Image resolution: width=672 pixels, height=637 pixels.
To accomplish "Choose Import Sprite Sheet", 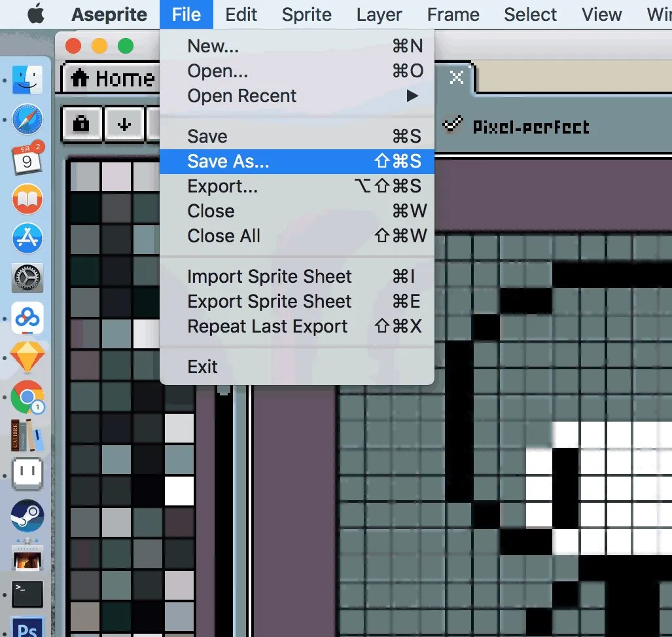I will [x=296, y=276].
